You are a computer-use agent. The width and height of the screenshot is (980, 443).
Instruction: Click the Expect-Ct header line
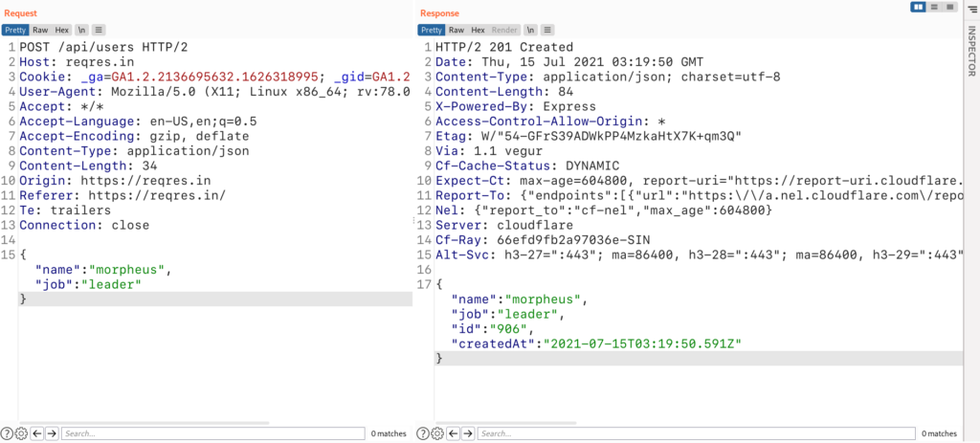700,181
